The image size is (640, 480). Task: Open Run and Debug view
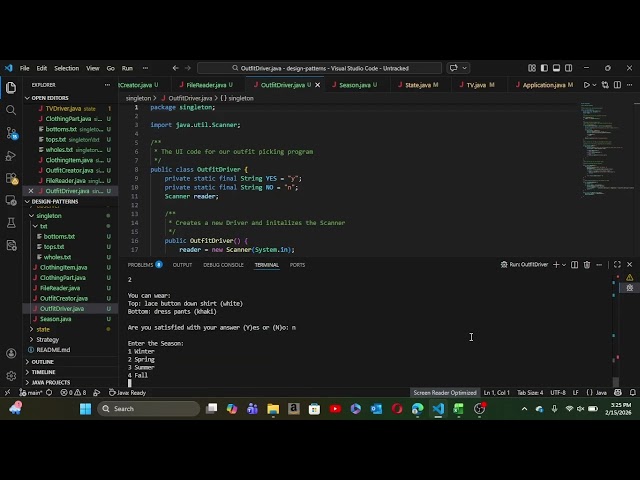pos(11,156)
